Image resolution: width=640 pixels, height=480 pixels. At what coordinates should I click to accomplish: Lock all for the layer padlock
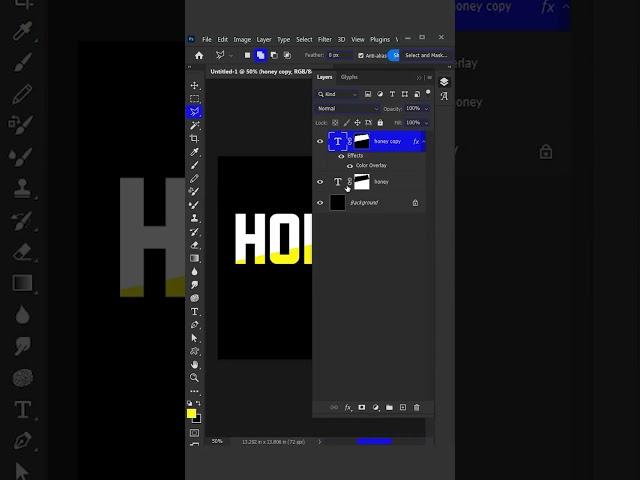pyautogui.click(x=380, y=122)
